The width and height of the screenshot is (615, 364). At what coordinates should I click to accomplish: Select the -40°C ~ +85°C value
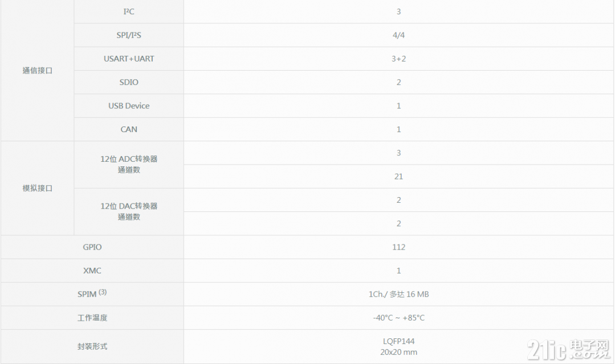coord(398,318)
